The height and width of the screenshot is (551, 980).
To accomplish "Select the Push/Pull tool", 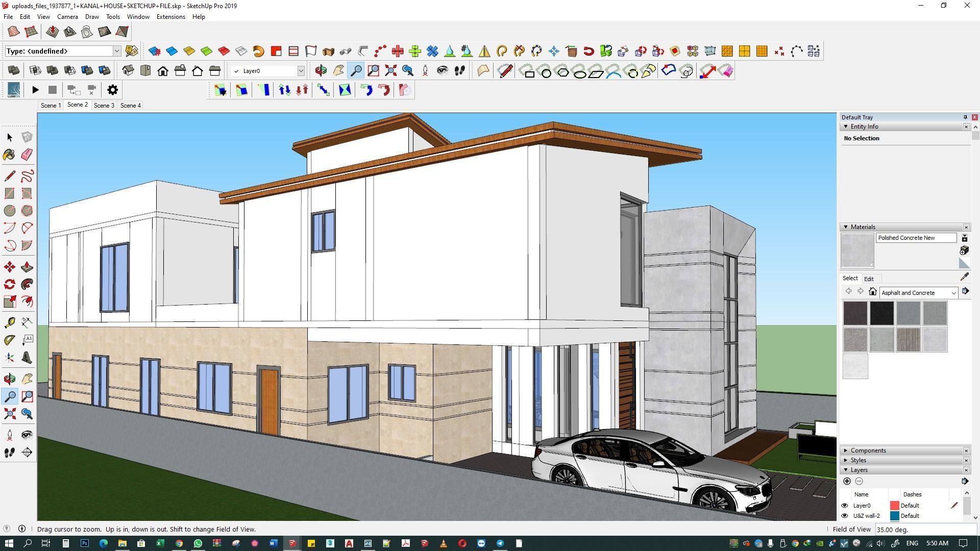I will (x=27, y=267).
